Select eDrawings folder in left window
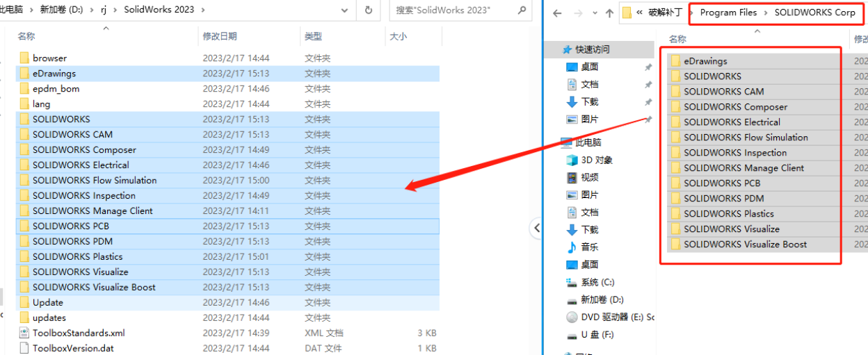The image size is (868, 355). [x=227, y=74]
